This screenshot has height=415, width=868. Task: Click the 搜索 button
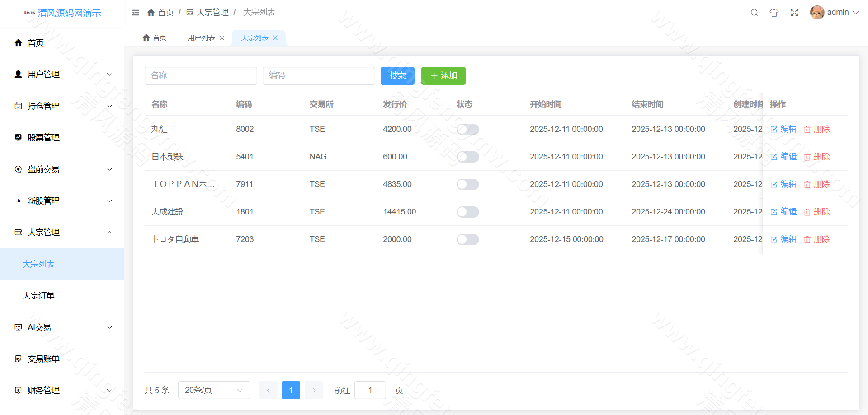coord(397,76)
